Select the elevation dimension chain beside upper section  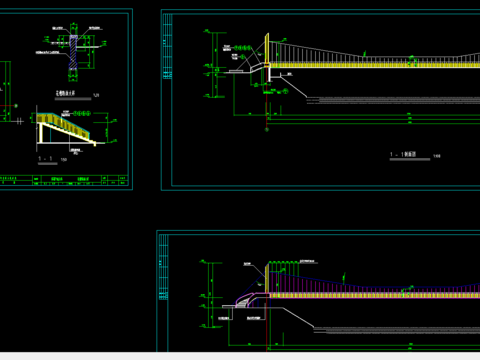pos(212,64)
